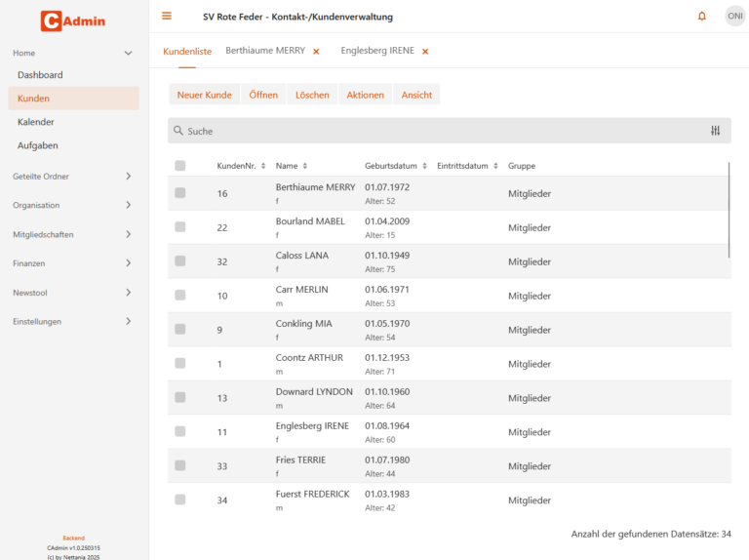This screenshot has width=749, height=560.
Task: Click the ONI user avatar
Action: 734,17
